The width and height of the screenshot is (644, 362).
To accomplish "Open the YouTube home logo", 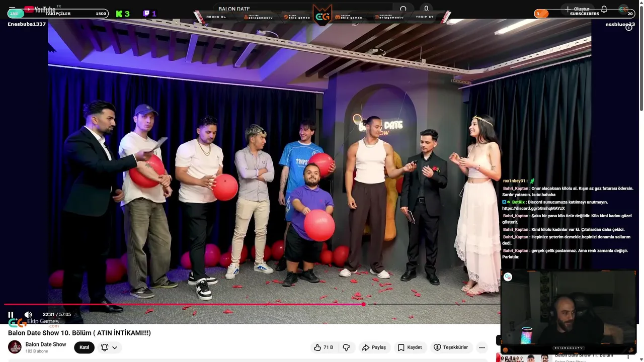I will [40, 9].
